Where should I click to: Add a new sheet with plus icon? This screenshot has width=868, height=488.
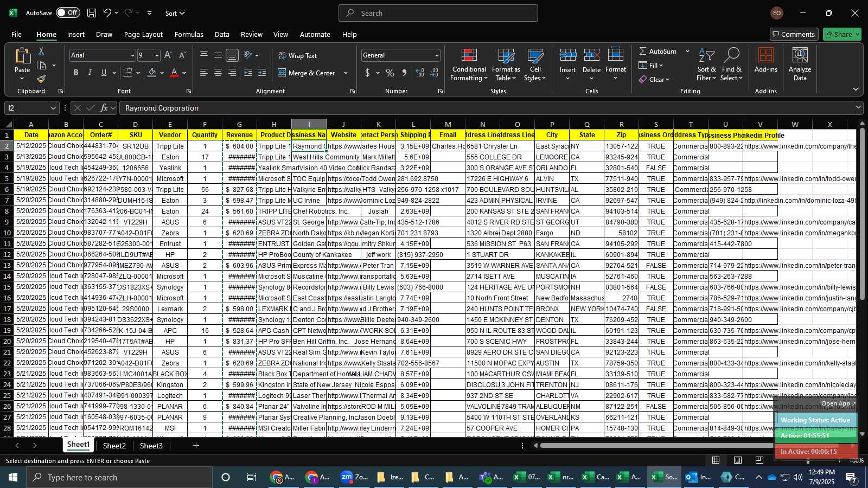(196, 446)
